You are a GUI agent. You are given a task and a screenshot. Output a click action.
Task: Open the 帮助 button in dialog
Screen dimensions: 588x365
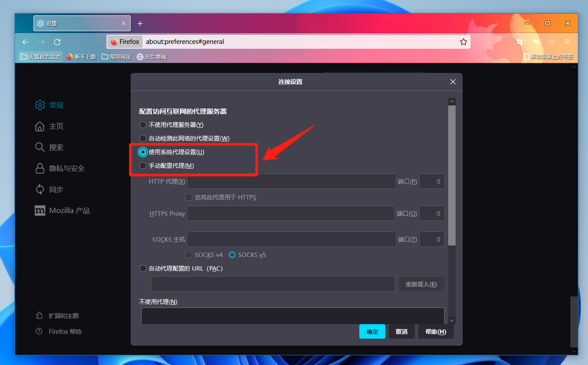tap(436, 332)
